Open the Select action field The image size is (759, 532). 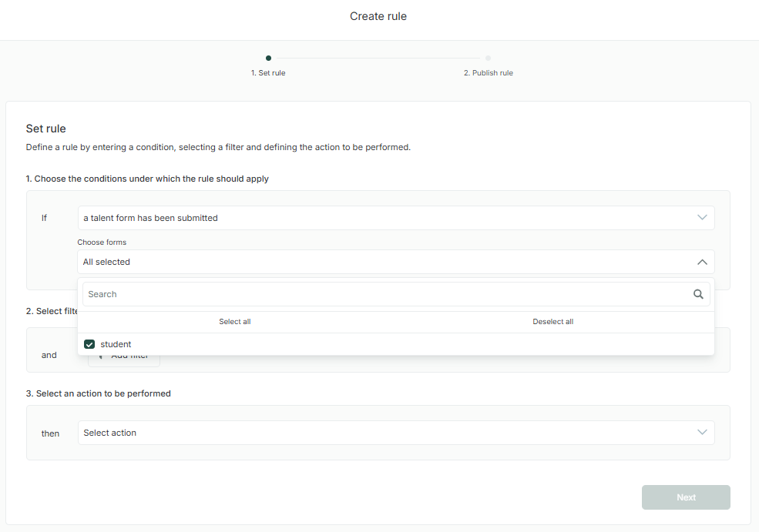(x=385, y=433)
